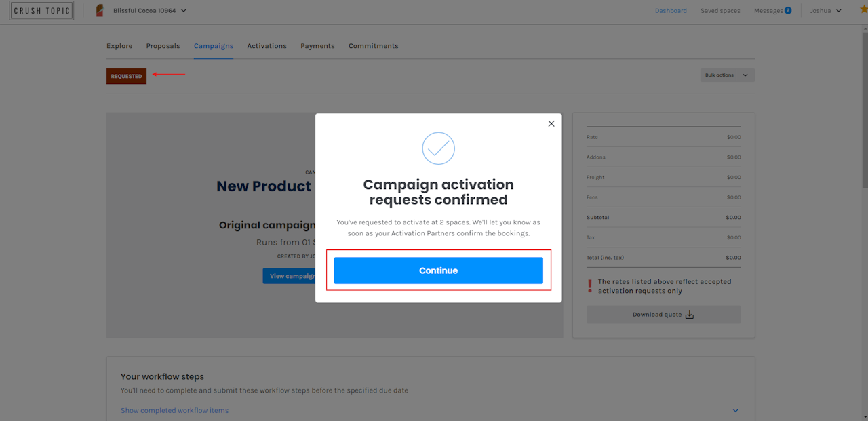Click the download icon on Download quote
The width and height of the screenshot is (868, 421).
pos(690,315)
